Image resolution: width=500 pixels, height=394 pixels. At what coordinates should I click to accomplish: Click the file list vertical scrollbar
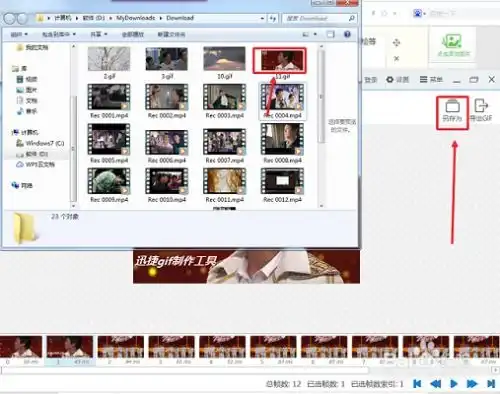click(321, 96)
